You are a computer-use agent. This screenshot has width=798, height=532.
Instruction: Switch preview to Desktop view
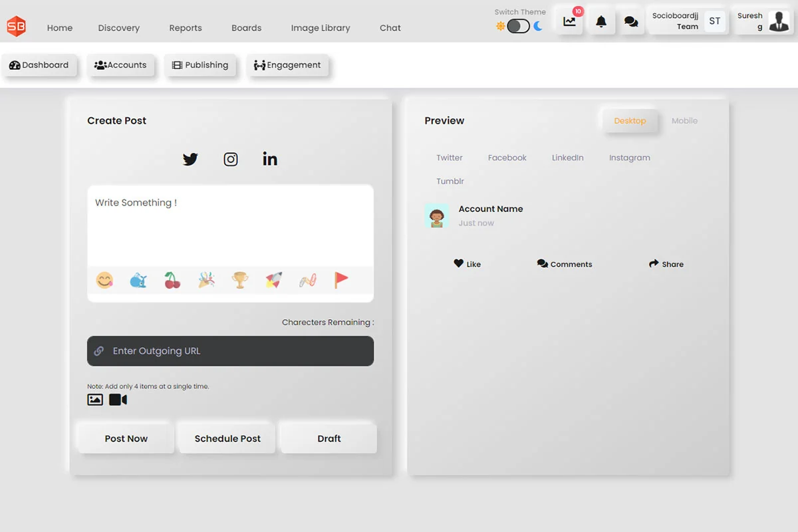630,121
